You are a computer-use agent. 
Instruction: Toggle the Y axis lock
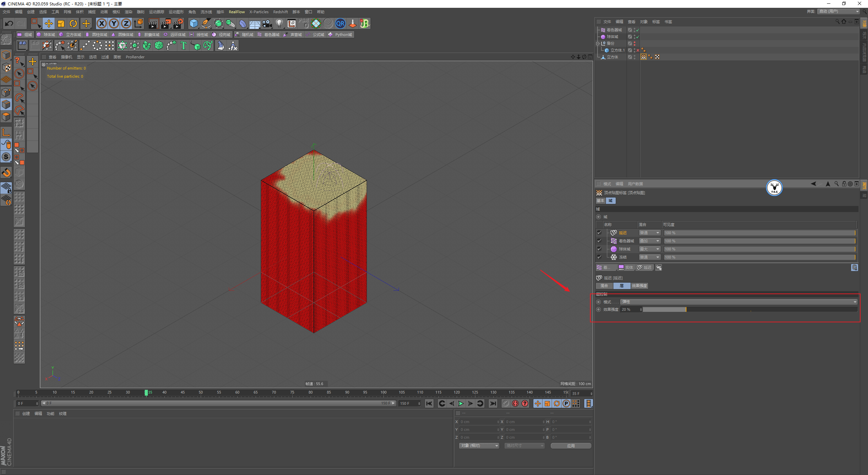(x=114, y=23)
